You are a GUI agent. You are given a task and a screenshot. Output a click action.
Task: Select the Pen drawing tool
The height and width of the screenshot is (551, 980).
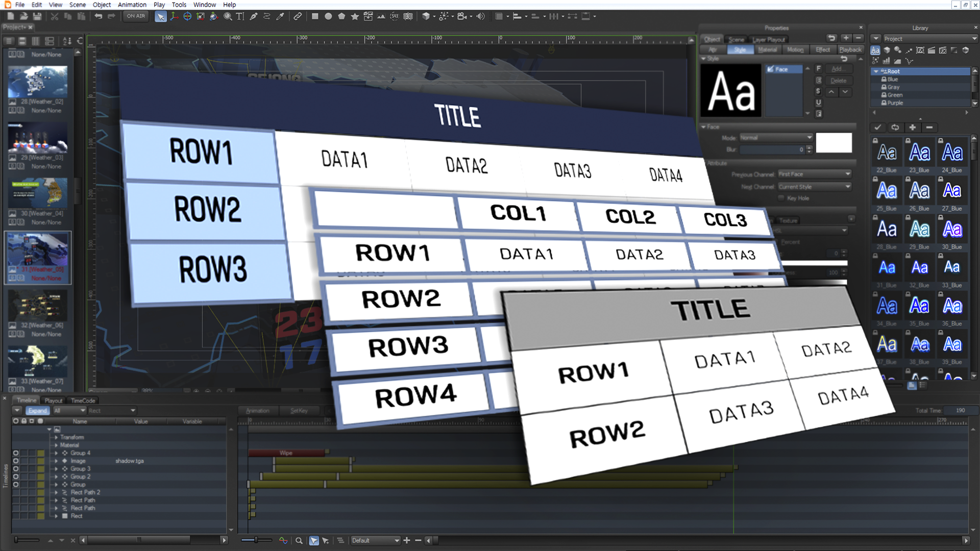[x=253, y=16]
